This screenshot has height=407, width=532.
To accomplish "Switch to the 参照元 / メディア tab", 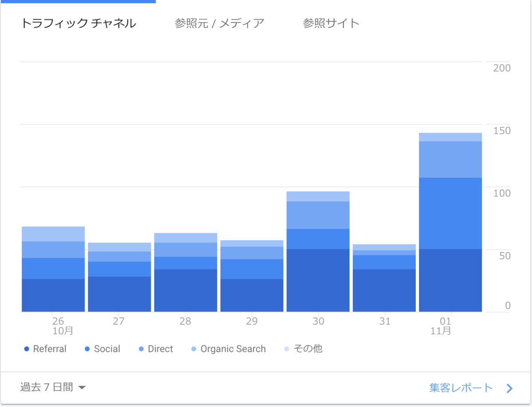I will tap(219, 22).
